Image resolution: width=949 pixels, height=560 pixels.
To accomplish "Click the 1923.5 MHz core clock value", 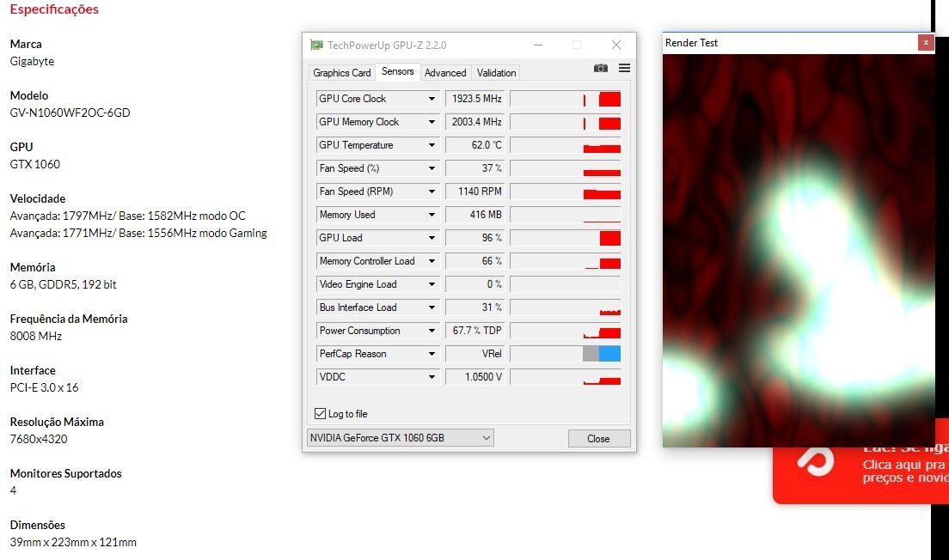I will [475, 99].
